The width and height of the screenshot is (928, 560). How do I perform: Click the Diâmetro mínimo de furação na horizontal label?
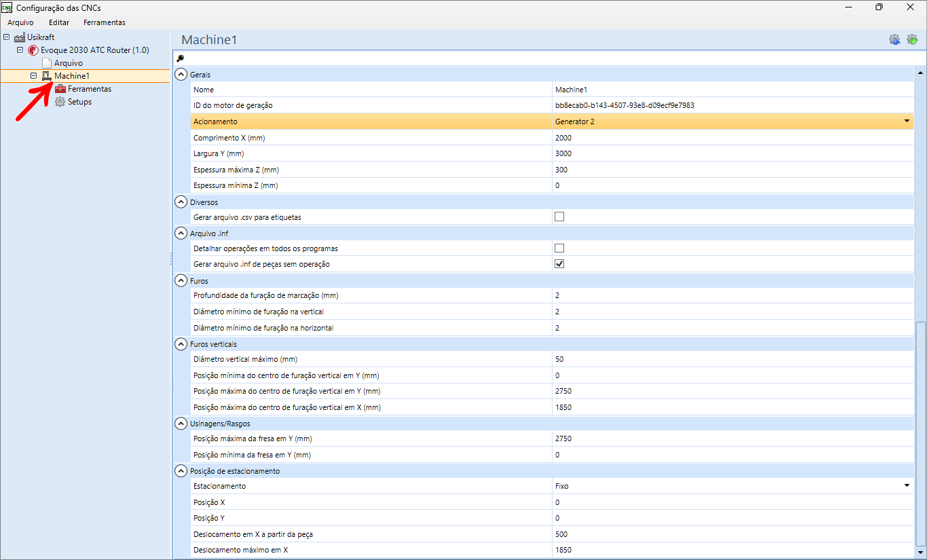point(263,328)
